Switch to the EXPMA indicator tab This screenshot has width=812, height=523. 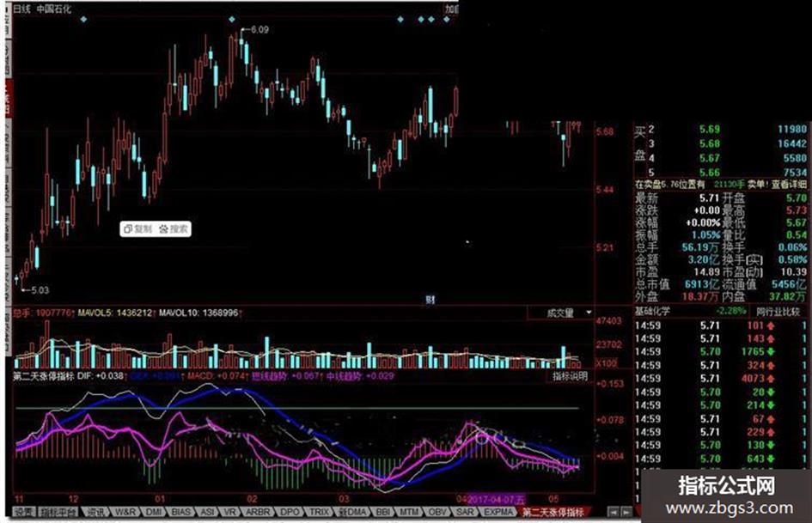[498, 512]
